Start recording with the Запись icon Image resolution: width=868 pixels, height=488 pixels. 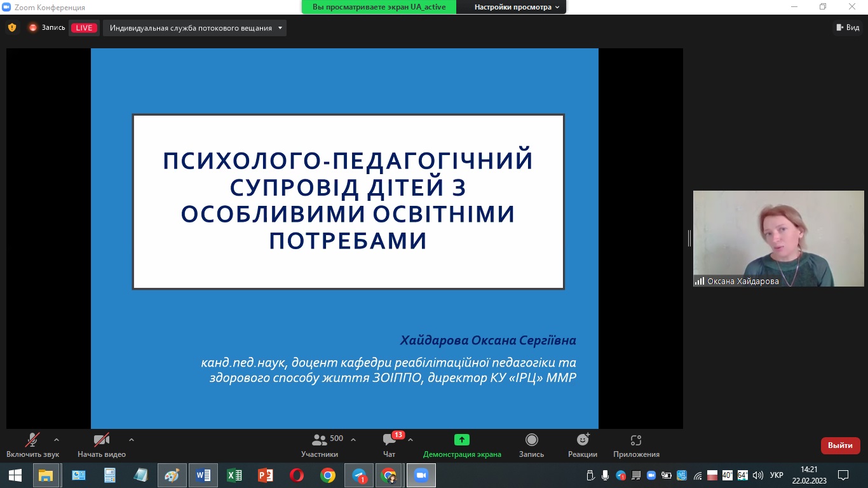(531, 440)
